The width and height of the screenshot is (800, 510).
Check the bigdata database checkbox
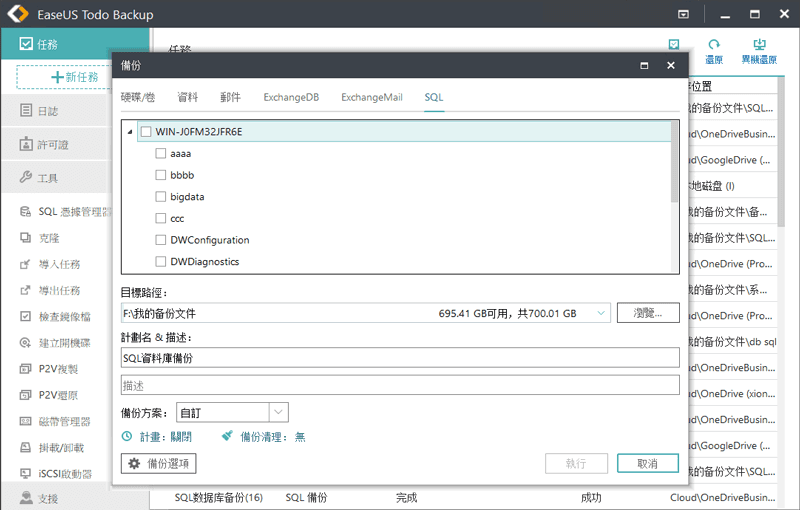pos(161,197)
